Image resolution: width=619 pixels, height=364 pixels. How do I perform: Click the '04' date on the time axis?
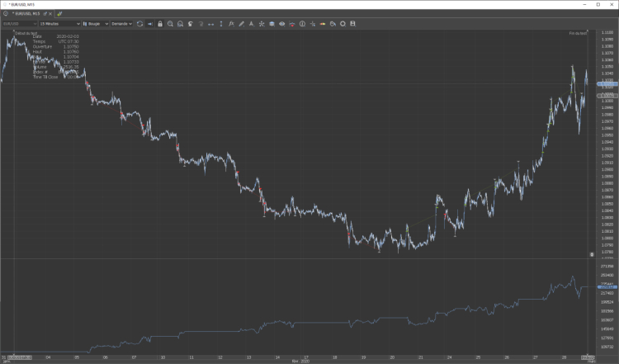(x=48, y=357)
